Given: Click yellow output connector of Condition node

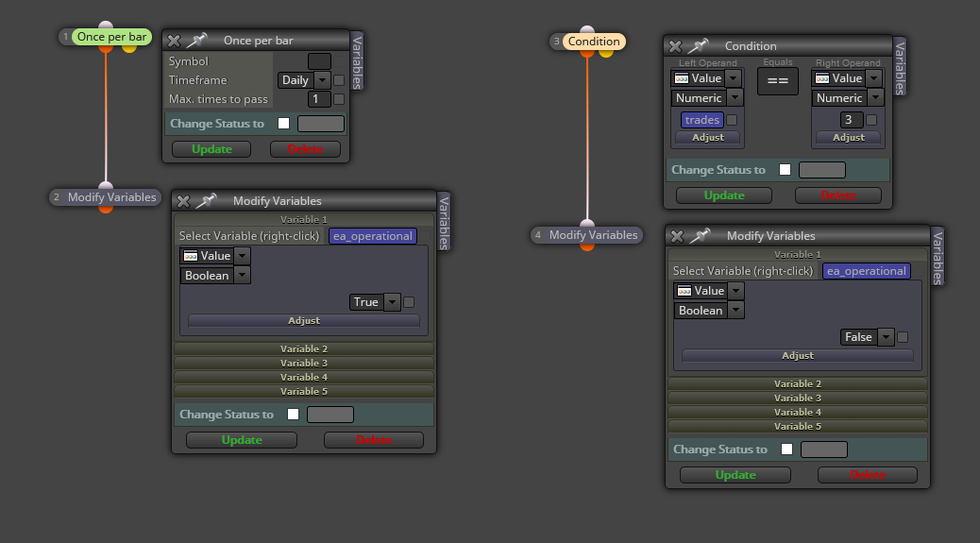Looking at the screenshot, I should click(x=605, y=54).
